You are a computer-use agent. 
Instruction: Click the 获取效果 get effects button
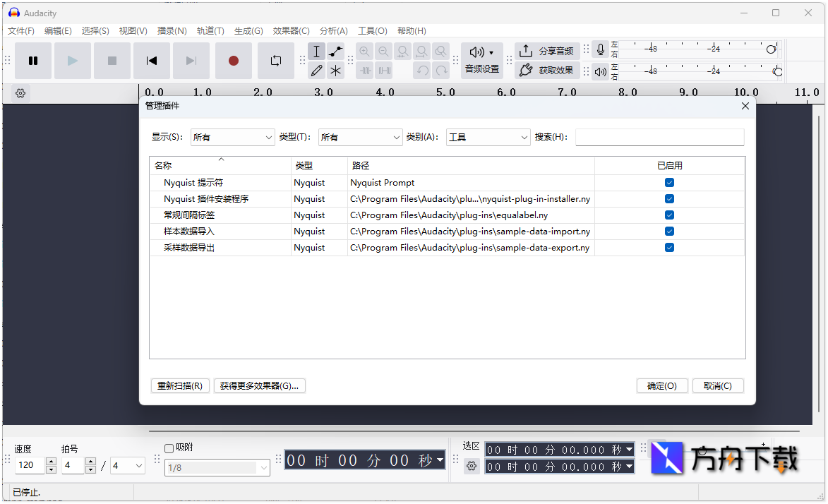pyautogui.click(x=547, y=71)
